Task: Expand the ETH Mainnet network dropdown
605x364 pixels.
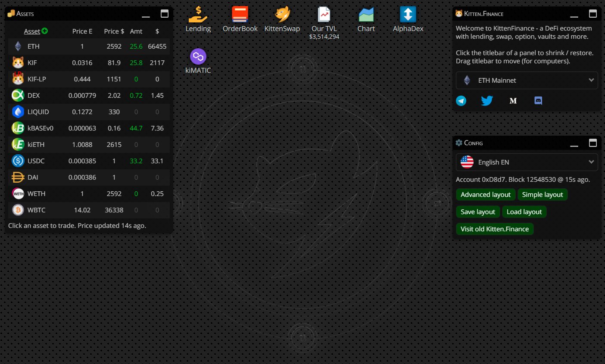Action: pos(527,80)
